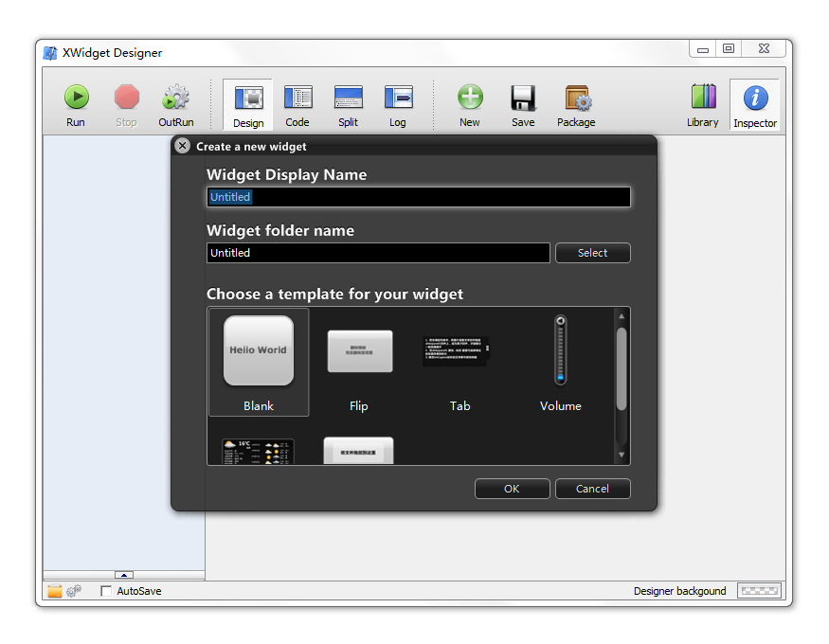
Task: Select the partially visible white template thumbnail
Action: (x=358, y=451)
